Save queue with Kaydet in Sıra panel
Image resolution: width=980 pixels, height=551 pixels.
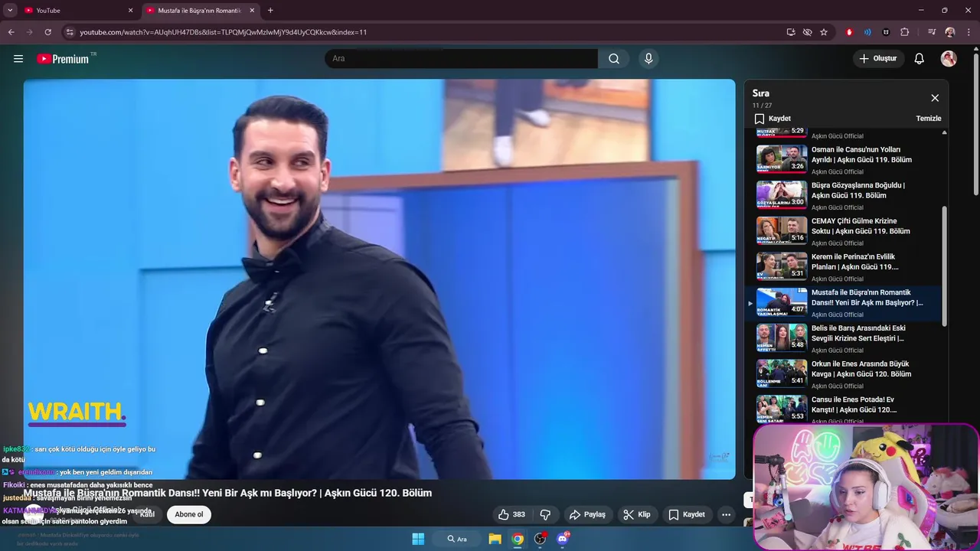(773, 119)
